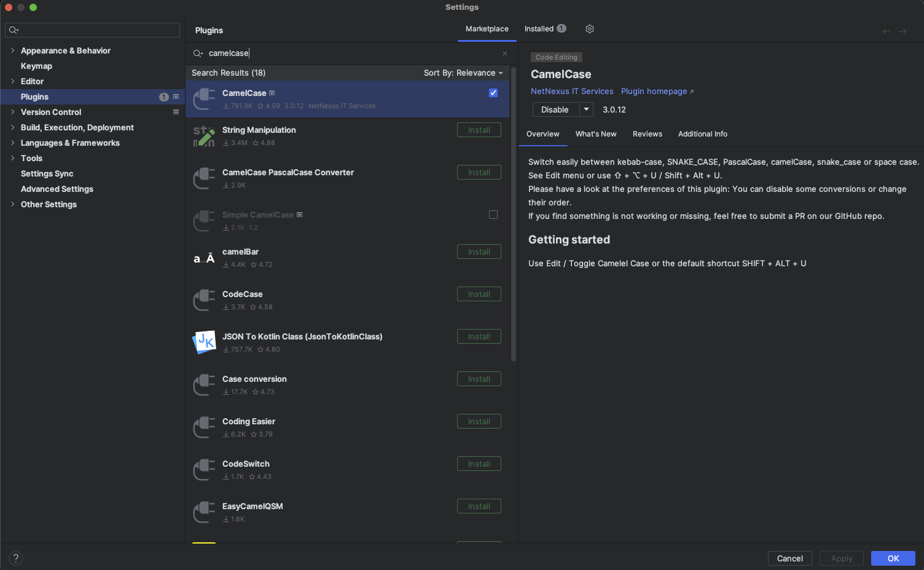This screenshot has height=570, width=924.
Task: Click the Simple CamelCase plugin icon
Action: pos(204,221)
